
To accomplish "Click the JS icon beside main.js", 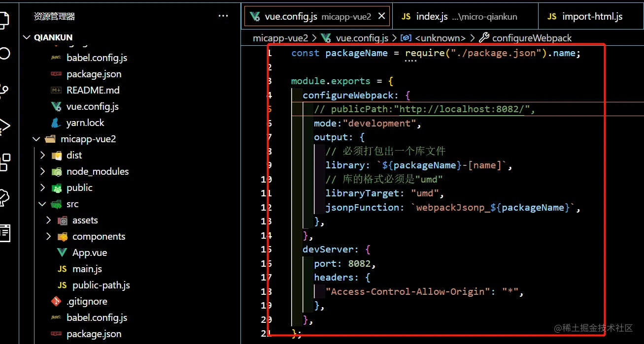I will pos(62,269).
